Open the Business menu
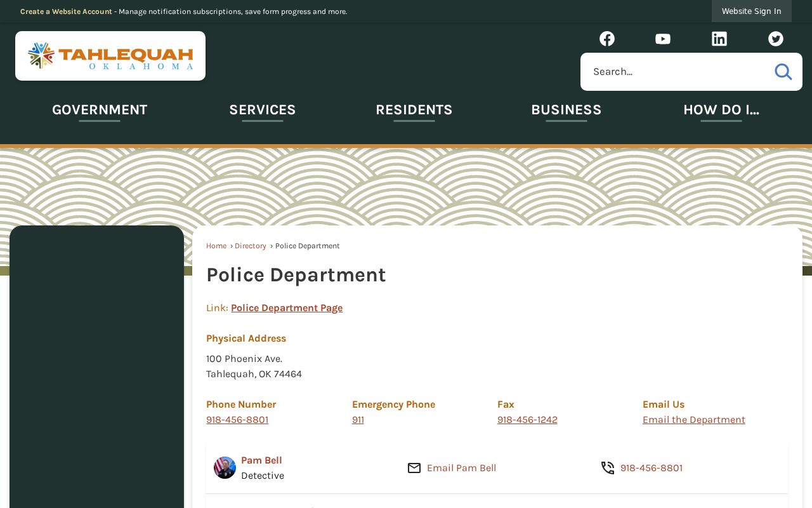The image size is (812, 508). tap(566, 110)
